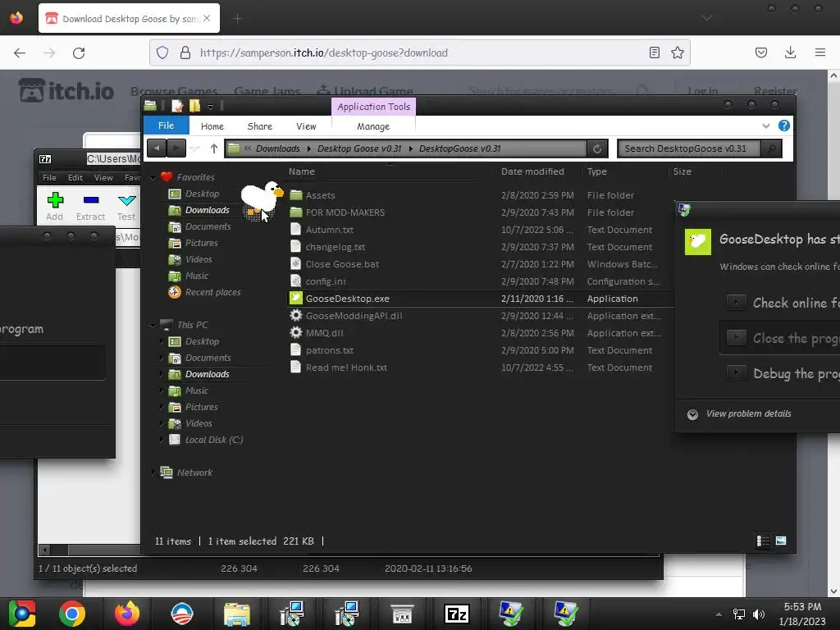Click the 7-Zip Add button
840x630 pixels.
click(x=55, y=206)
